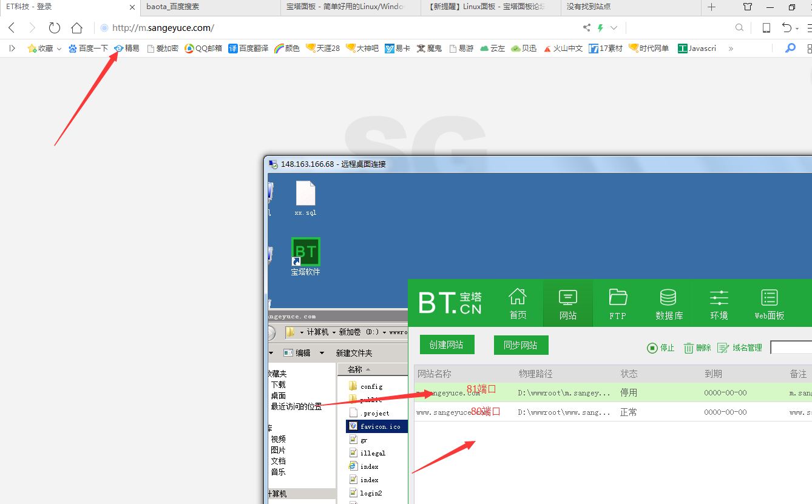Click the 正常 status cell

[629, 412]
